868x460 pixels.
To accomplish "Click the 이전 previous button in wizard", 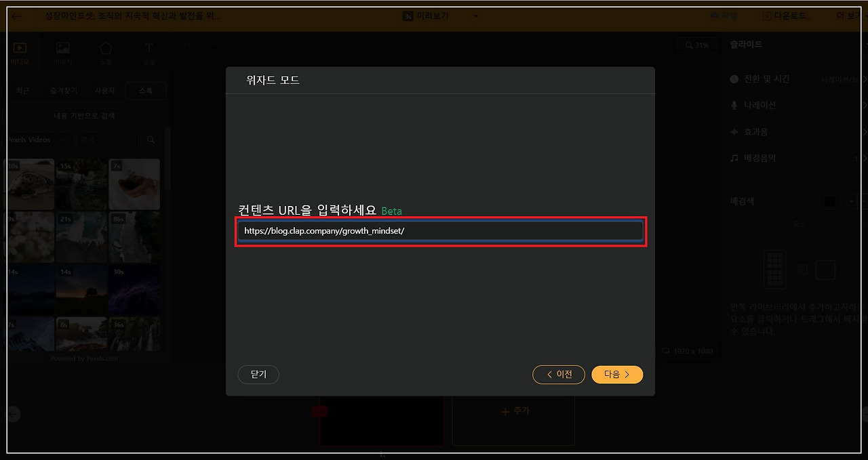I will click(559, 375).
